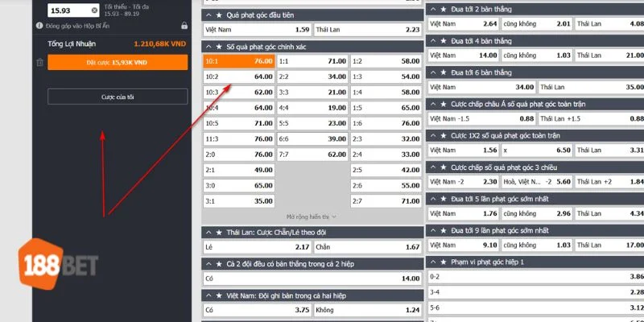This screenshot has height=322, width=644.
Task: Deselect the highlighted 10:1 odds at 76.00
Action: (x=239, y=61)
